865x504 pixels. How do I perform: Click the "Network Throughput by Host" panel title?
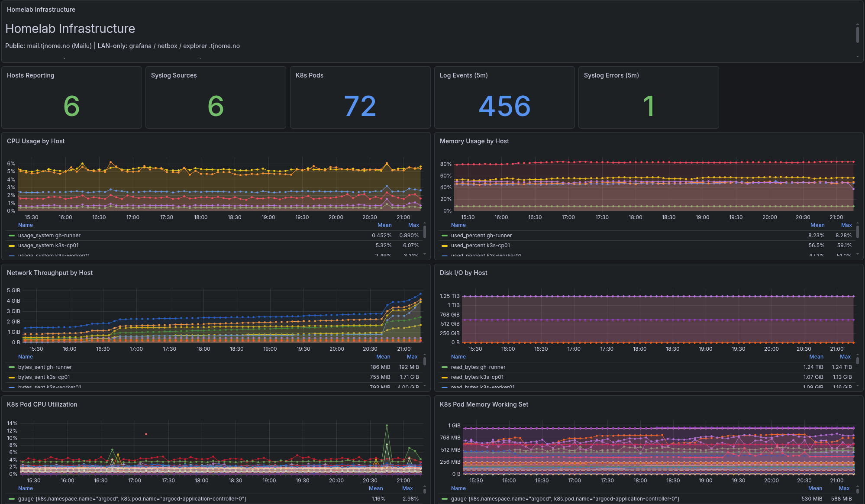tap(50, 273)
